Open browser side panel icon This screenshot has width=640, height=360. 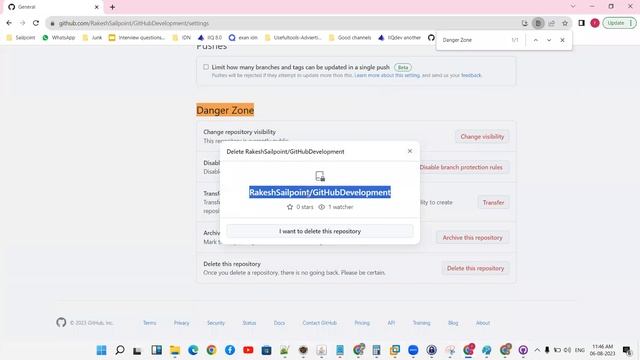(x=582, y=23)
